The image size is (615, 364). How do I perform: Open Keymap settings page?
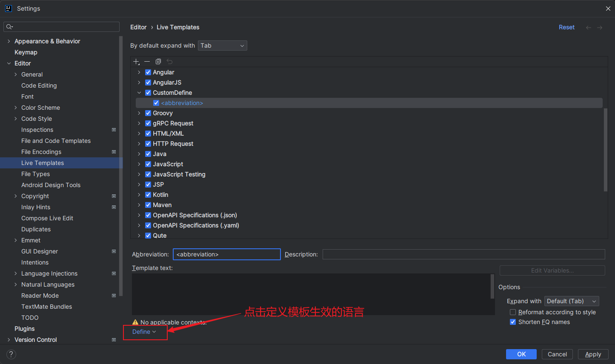pos(26,52)
